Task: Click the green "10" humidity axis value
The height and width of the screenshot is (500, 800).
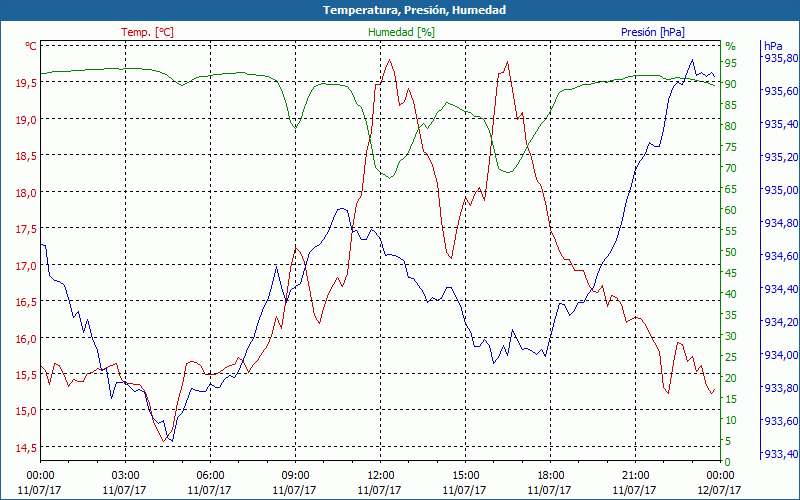Action: 731,419
